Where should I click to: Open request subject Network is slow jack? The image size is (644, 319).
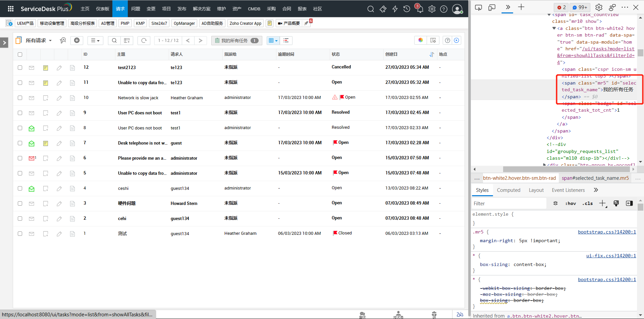(138, 98)
